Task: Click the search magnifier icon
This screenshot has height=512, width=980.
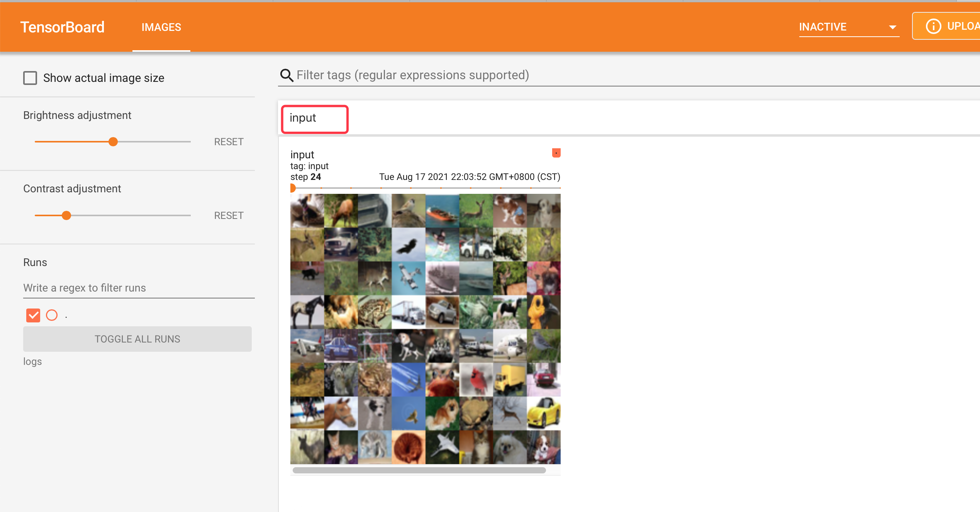Action: pyautogui.click(x=286, y=75)
